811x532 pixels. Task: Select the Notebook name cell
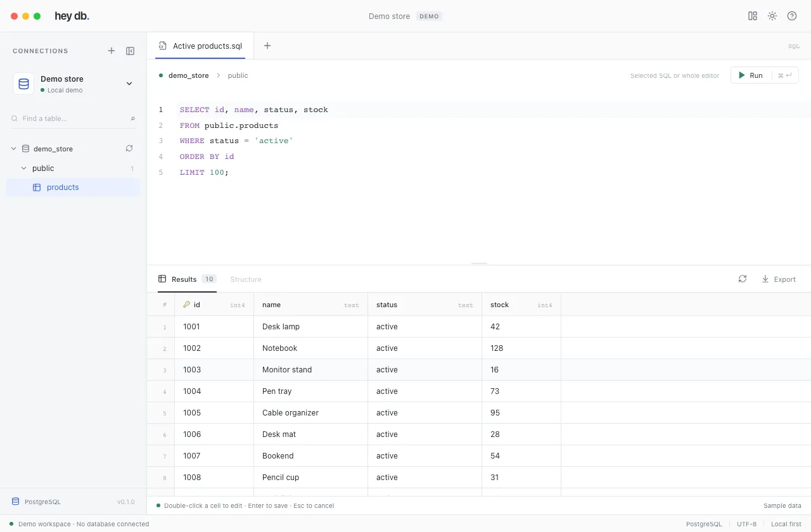pos(310,348)
